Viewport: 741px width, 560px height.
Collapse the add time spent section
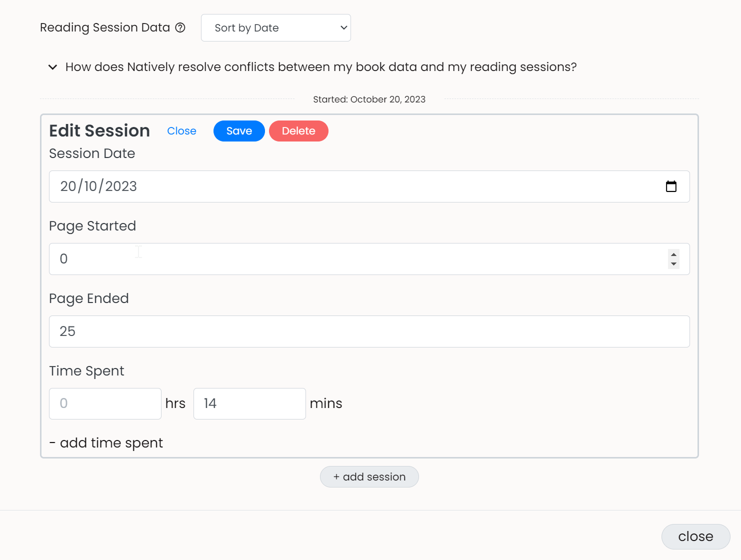click(x=106, y=443)
